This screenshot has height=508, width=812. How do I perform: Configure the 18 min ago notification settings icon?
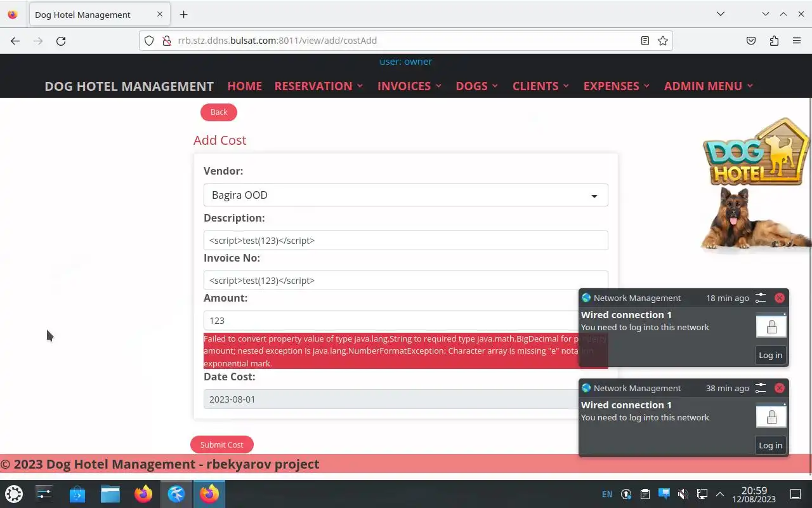(761, 298)
